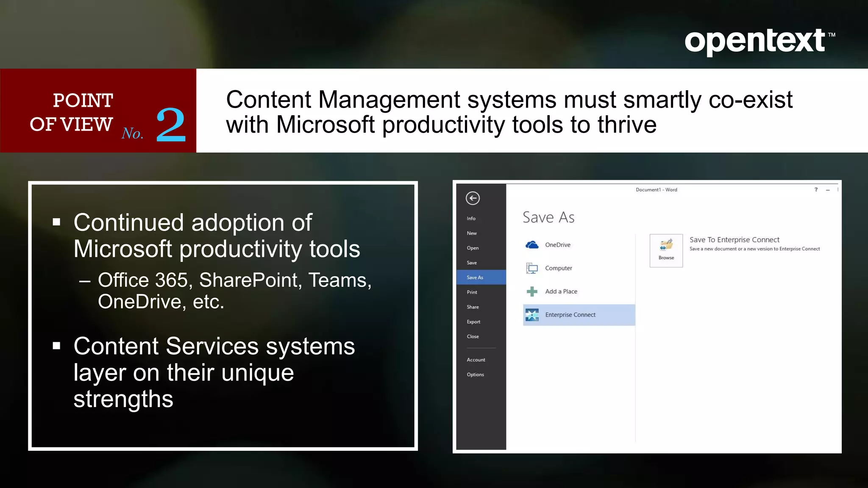The image size is (868, 488).
Task: Open the Account page
Action: click(476, 360)
